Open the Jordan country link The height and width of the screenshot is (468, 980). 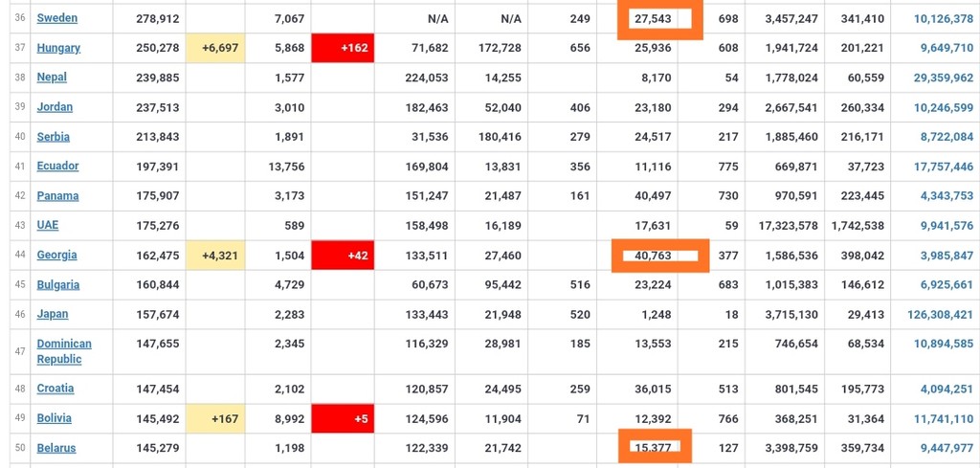click(55, 107)
